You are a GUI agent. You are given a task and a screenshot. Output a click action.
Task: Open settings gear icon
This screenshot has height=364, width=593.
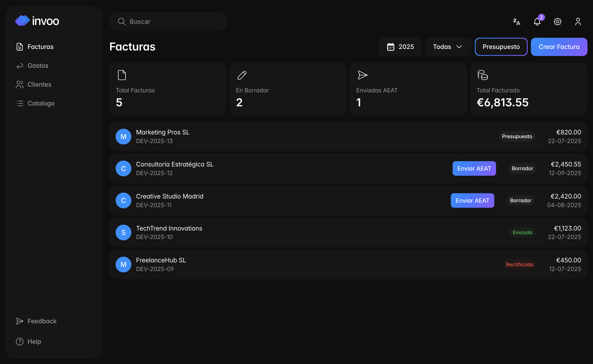(x=557, y=22)
